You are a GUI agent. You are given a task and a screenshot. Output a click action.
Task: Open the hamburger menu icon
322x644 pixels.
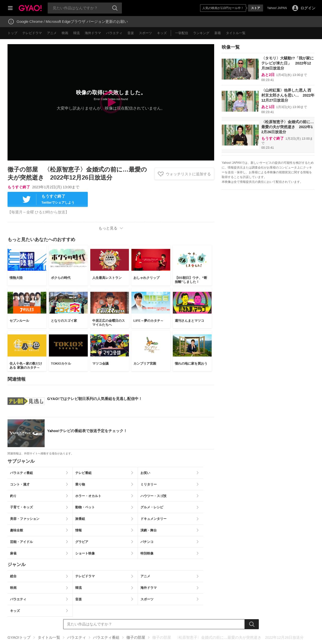pos(10,8)
